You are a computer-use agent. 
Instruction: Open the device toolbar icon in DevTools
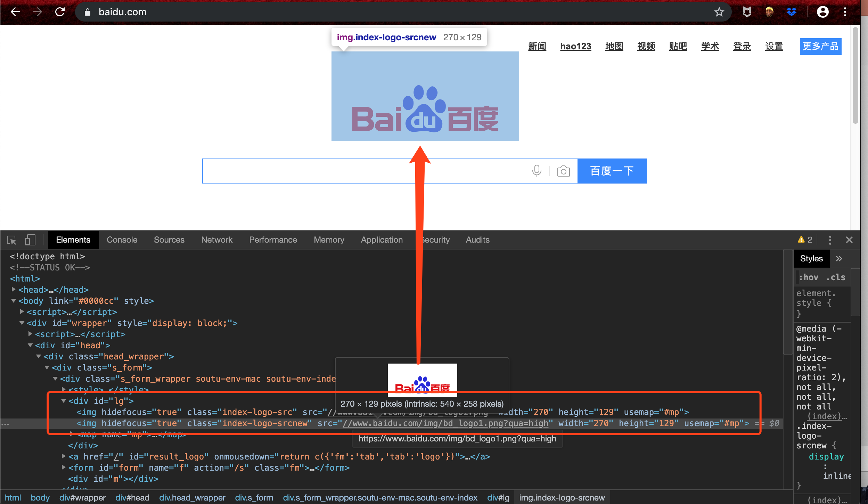click(30, 240)
